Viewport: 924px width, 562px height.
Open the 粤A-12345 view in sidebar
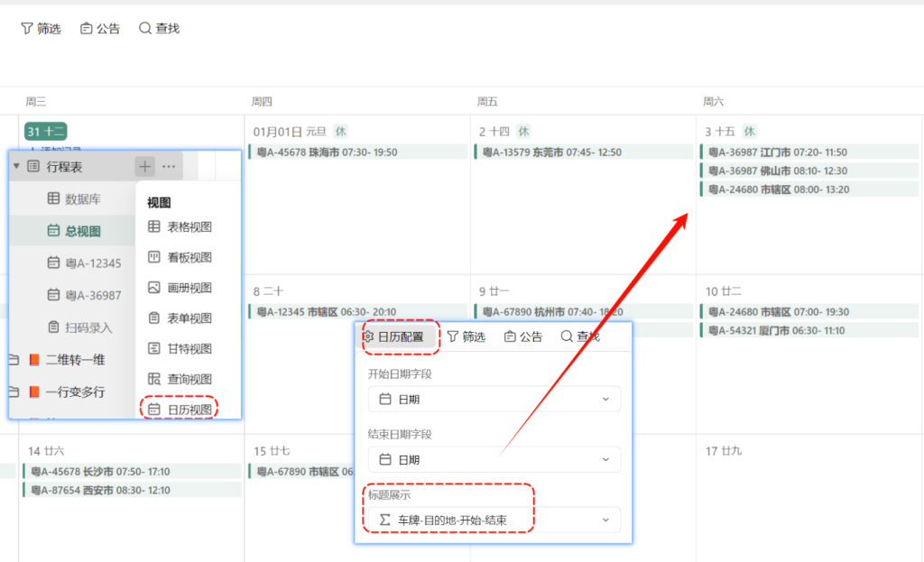click(x=84, y=263)
